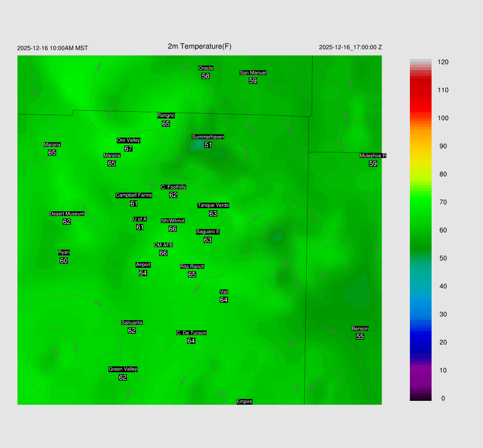Click the 2m Temperature(F) chart title

pyautogui.click(x=200, y=46)
